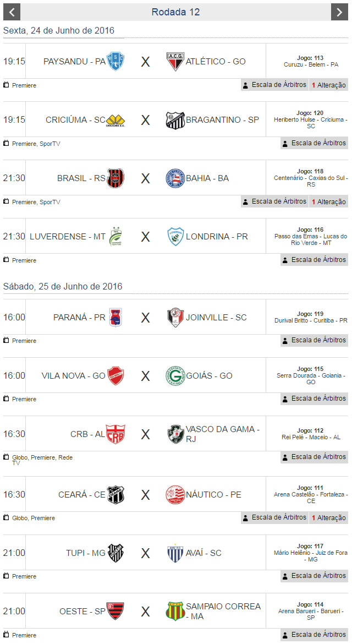Click the Atlético-GO club crest
The image size is (352, 644).
pos(175,61)
